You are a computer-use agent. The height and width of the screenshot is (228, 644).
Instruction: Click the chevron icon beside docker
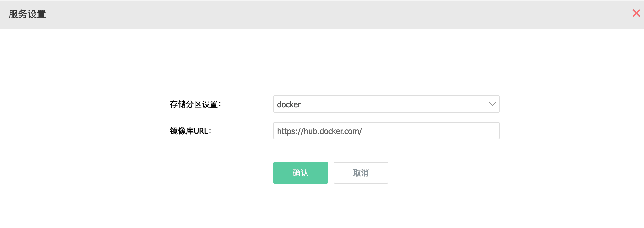pos(492,104)
